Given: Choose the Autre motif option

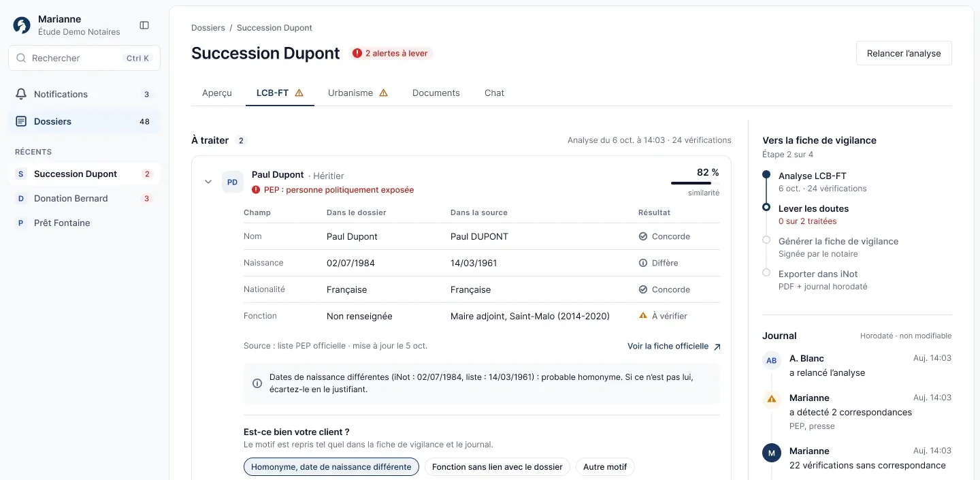Looking at the screenshot, I should click(605, 467).
